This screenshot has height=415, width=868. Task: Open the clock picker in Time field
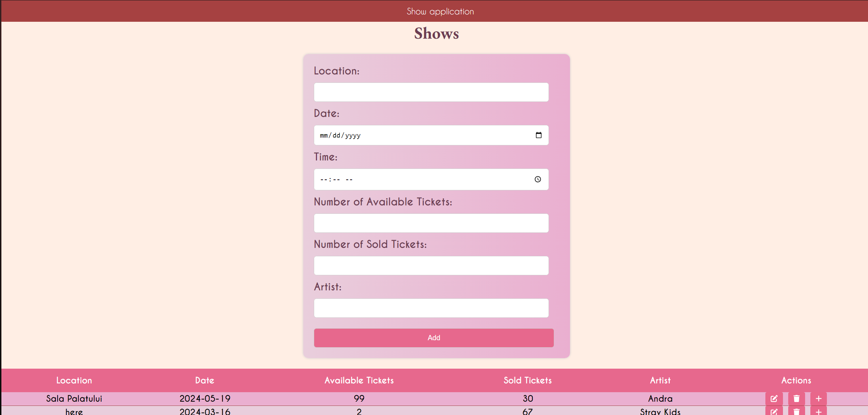click(x=538, y=179)
